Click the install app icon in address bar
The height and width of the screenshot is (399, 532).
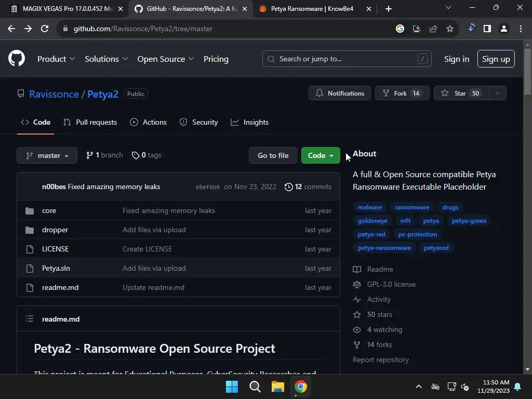(417, 29)
